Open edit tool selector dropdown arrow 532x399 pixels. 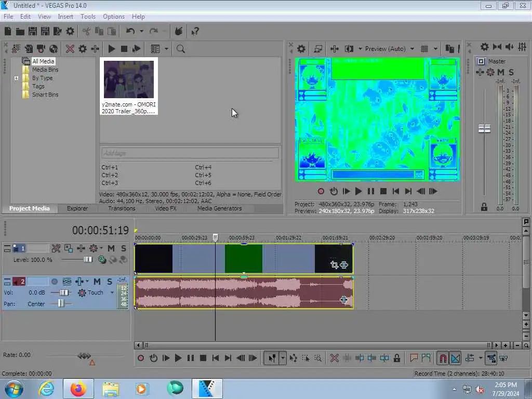pos(283,358)
